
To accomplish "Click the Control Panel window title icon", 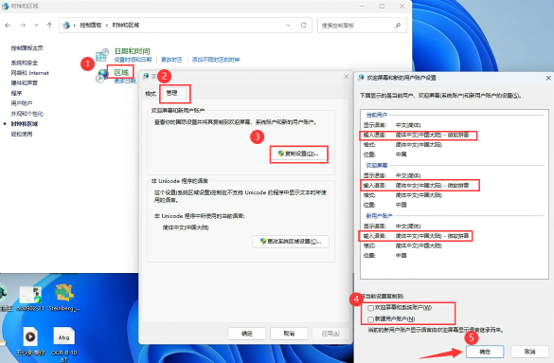I will point(5,6).
